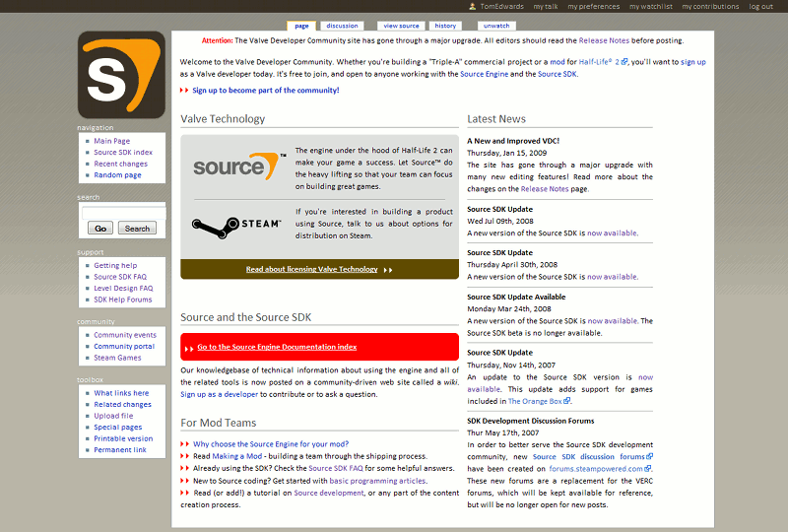
Task: Click the Steam logo image
Action: 236,228
